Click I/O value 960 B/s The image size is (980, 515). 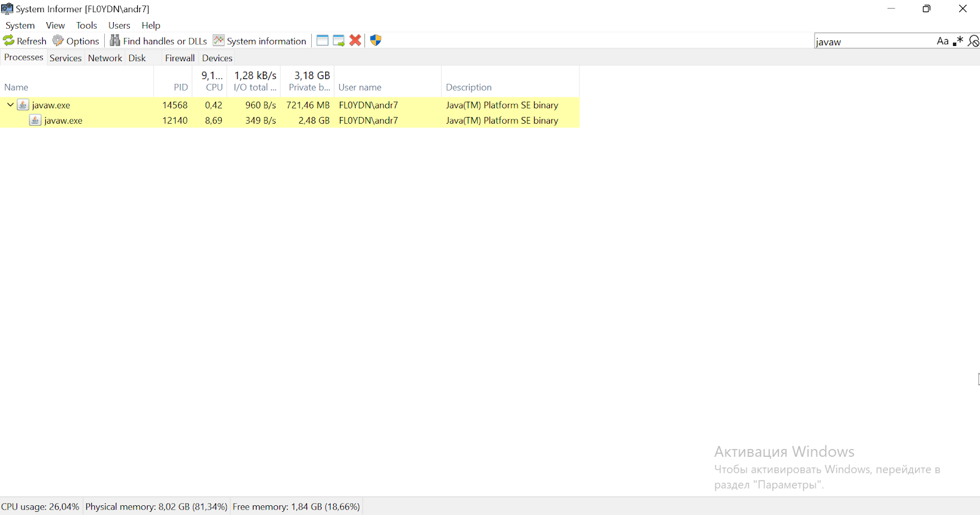click(261, 105)
